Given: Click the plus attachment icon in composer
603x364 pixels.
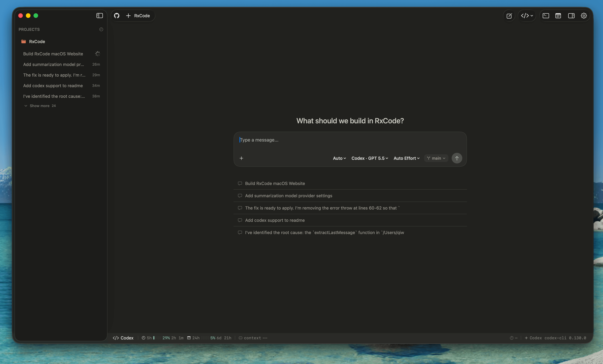Looking at the screenshot, I should (x=241, y=158).
